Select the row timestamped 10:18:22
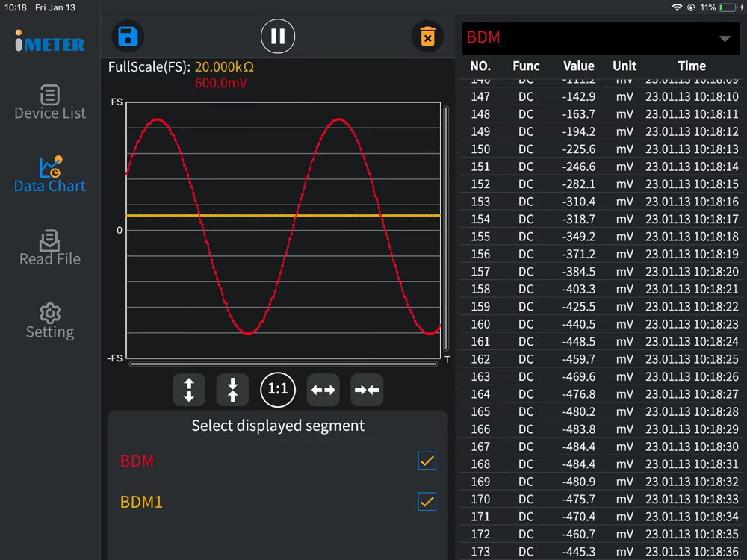 601,307
